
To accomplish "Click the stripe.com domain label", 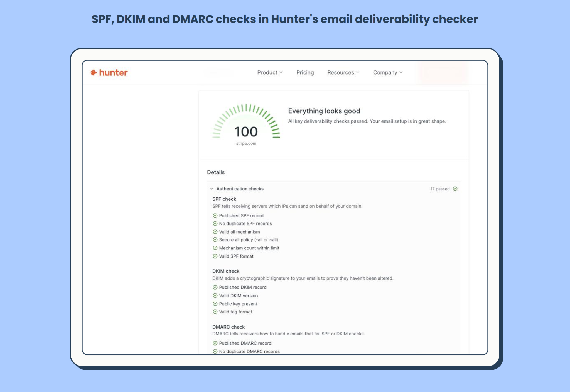I will pyautogui.click(x=246, y=143).
